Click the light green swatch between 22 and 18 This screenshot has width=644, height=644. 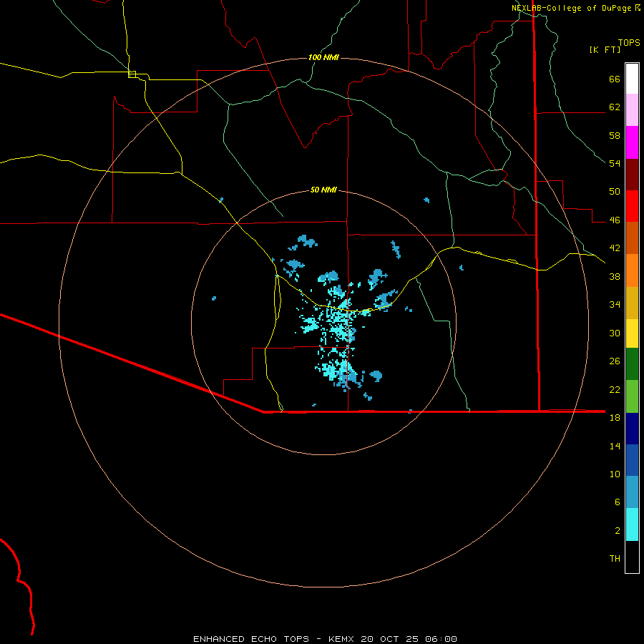click(632, 396)
